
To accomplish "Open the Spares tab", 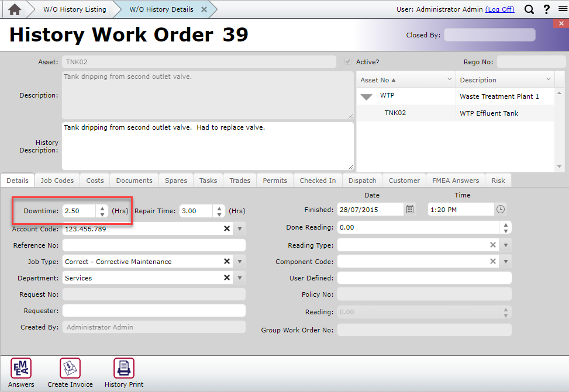I will tap(176, 181).
